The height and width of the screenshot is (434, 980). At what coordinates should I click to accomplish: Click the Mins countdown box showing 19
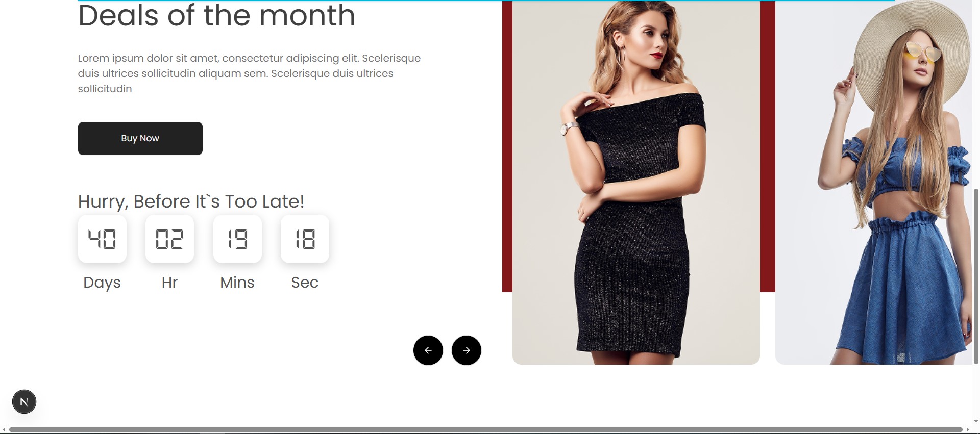point(237,239)
